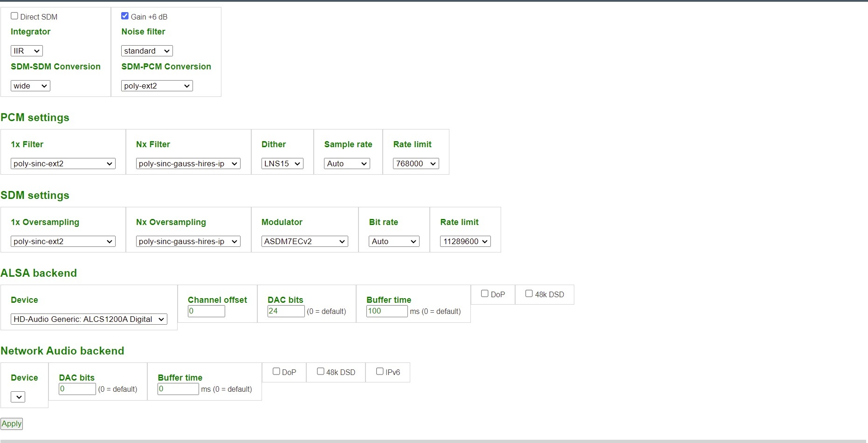
Task: Open PCM Rate limit 768000 dropdown
Action: tap(416, 164)
